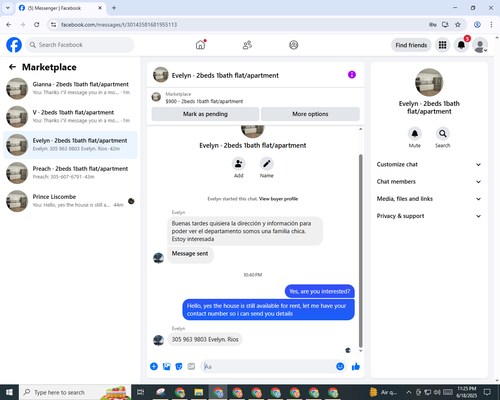Open the Chrome profile icon
The width and height of the screenshot is (500, 400).
[x=477, y=25]
